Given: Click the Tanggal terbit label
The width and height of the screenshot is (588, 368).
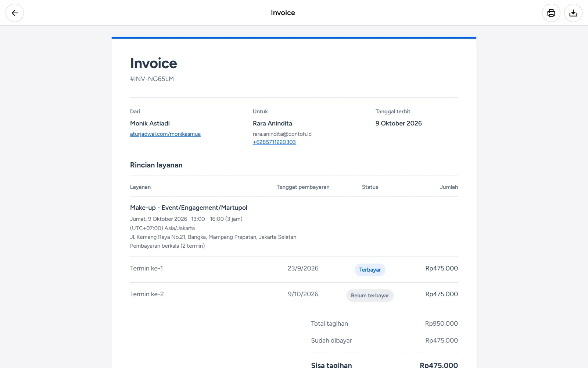Looking at the screenshot, I should point(393,112).
